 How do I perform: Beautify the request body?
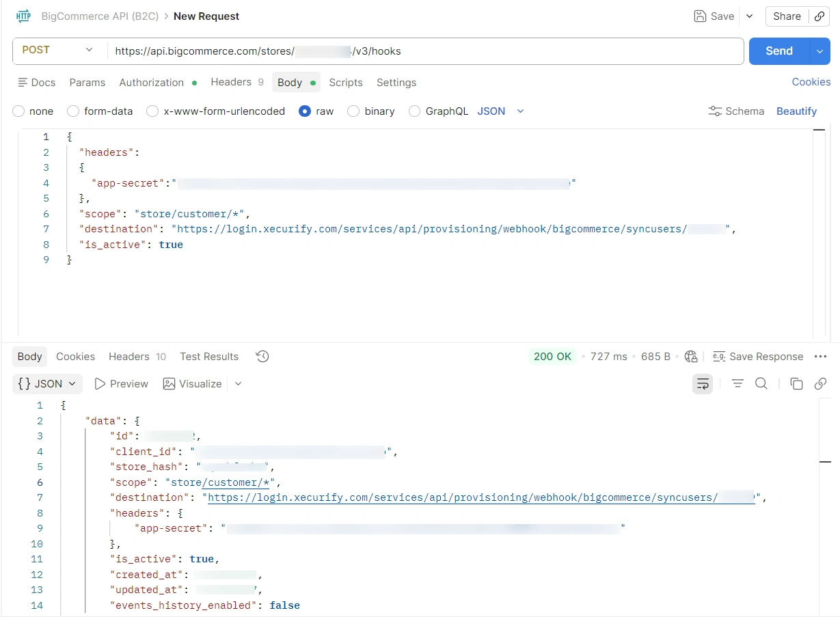click(x=796, y=111)
